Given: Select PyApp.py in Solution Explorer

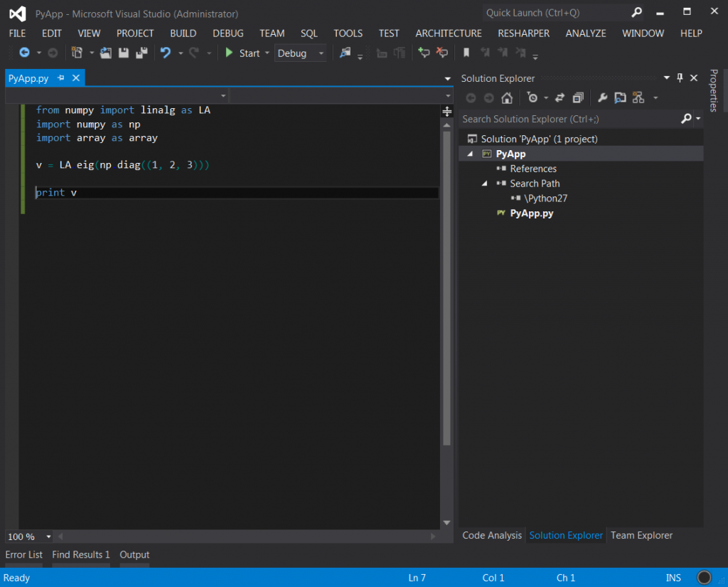Looking at the screenshot, I should (x=532, y=213).
